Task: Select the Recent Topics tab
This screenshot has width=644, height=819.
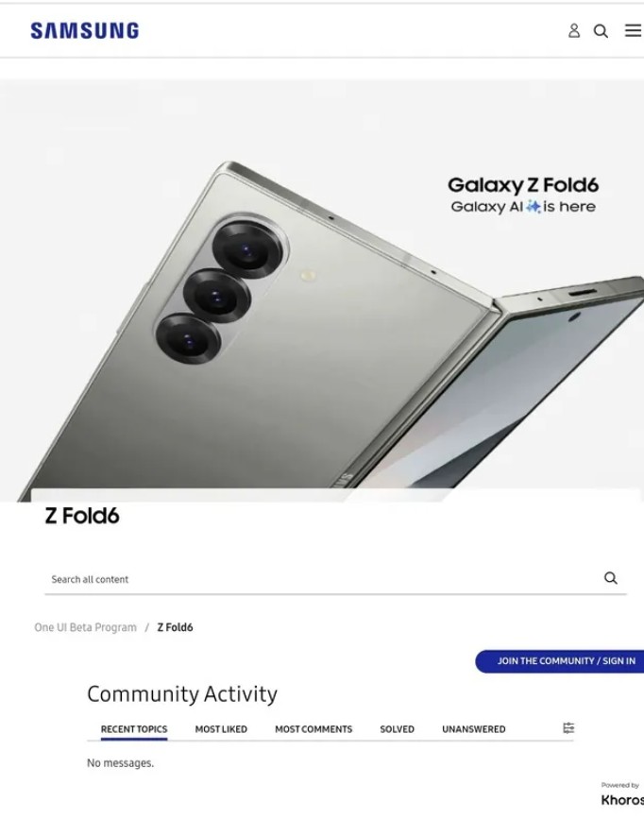Action: point(134,729)
